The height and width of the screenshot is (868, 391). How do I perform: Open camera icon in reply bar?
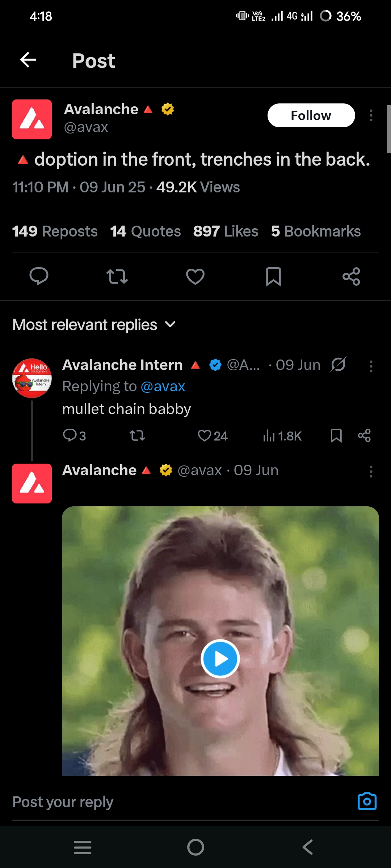pyautogui.click(x=367, y=801)
